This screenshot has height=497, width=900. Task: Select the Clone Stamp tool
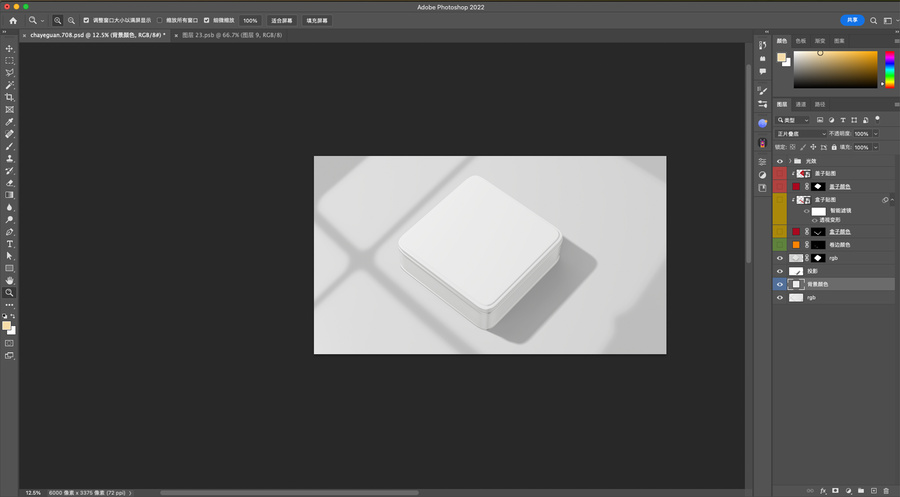9,158
